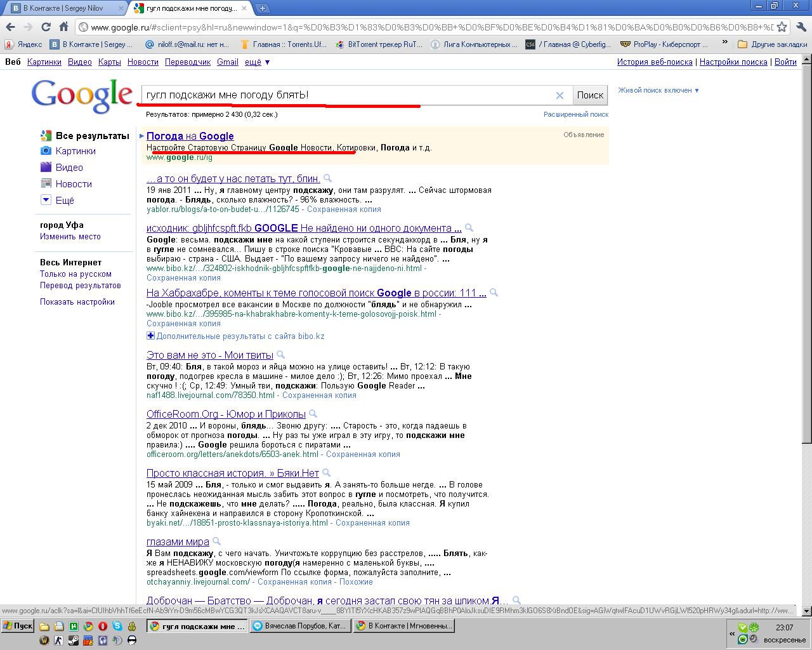Open the 'Переводчик' link in top bar
812x650 pixels.
click(x=188, y=62)
